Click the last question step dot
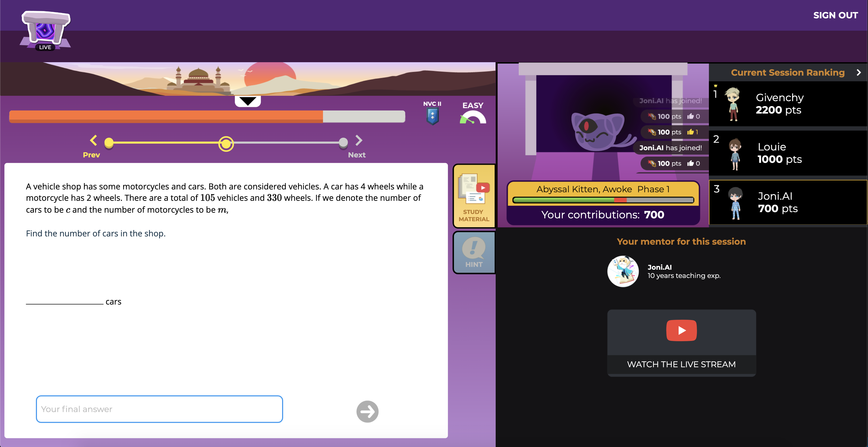Screen dimensions: 868x447 tap(343, 143)
